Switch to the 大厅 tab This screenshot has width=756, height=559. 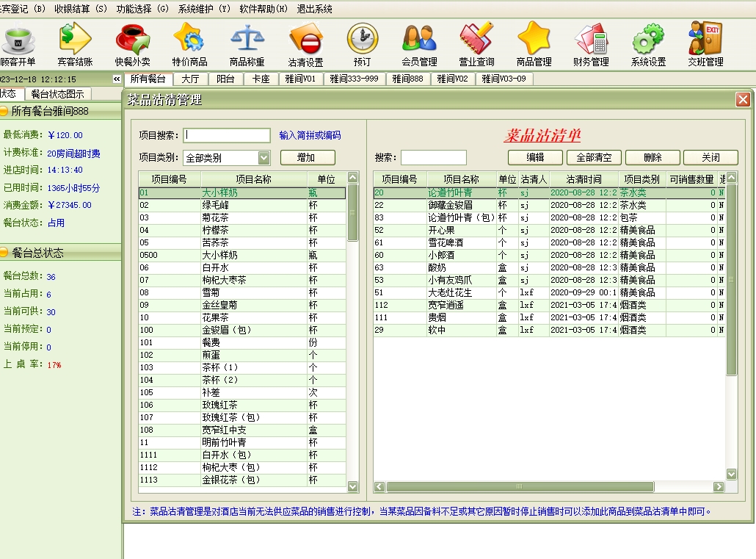(190, 79)
